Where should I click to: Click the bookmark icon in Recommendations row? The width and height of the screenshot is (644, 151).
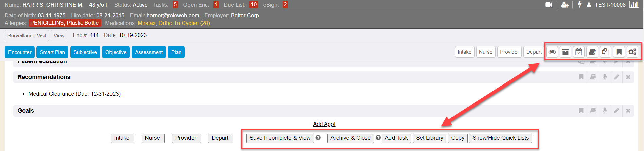(581, 77)
